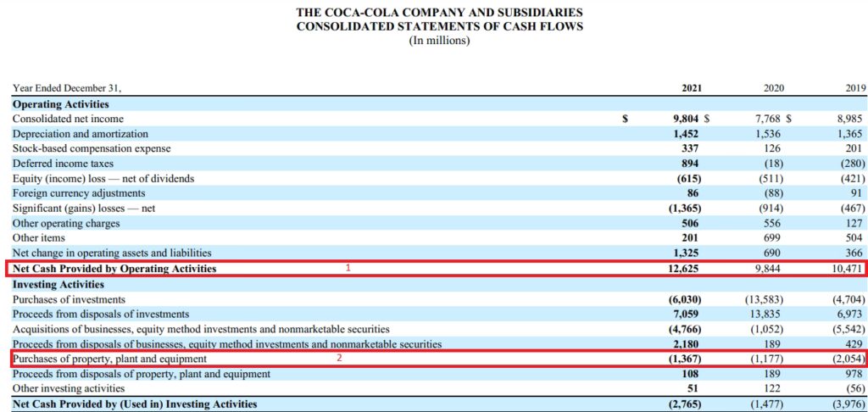Select the Purchases of investments row label
The height and width of the screenshot is (412, 868).
(x=69, y=299)
